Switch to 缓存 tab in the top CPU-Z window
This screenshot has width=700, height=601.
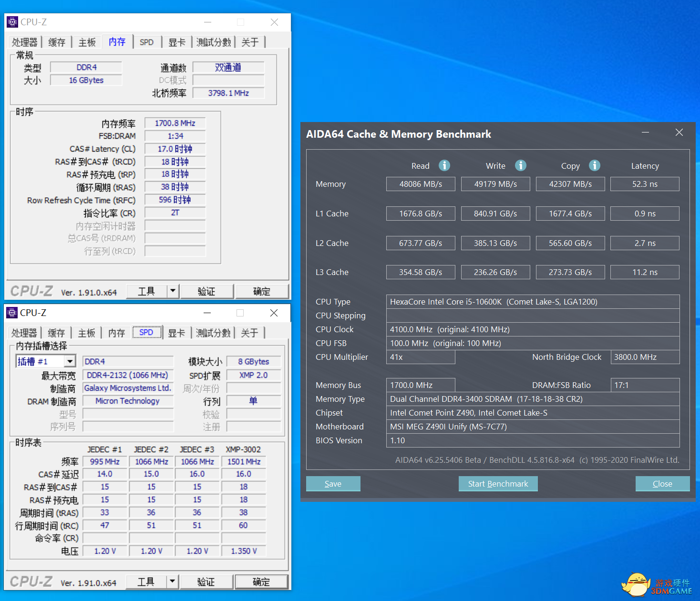(57, 42)
